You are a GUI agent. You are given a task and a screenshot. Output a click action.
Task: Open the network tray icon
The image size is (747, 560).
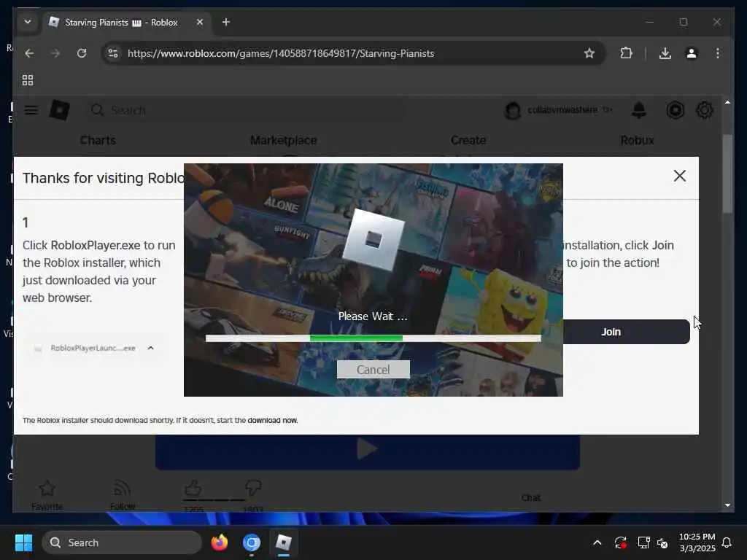(643, 542)
